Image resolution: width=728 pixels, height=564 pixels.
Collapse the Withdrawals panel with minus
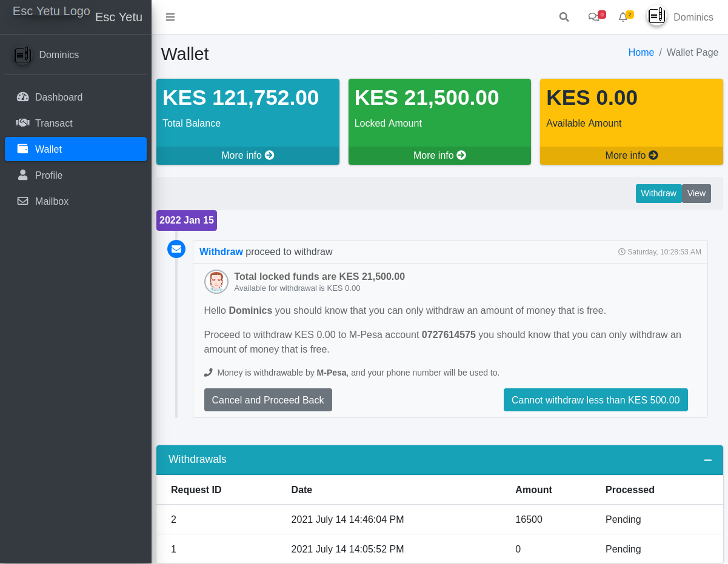[x=707, y=460]
